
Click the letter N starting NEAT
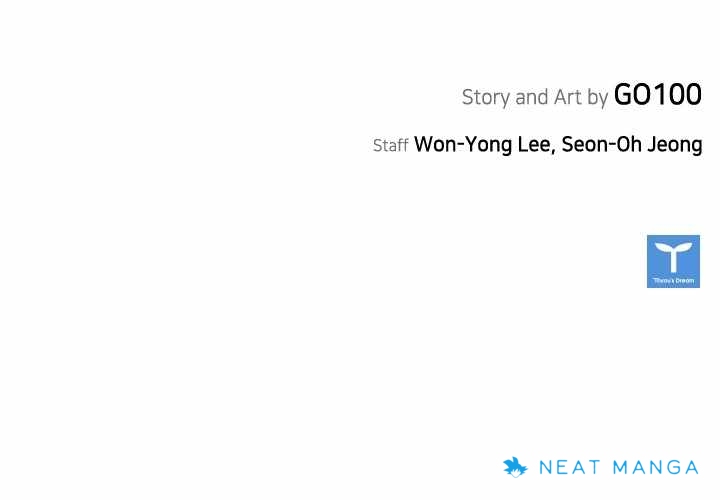546,467
